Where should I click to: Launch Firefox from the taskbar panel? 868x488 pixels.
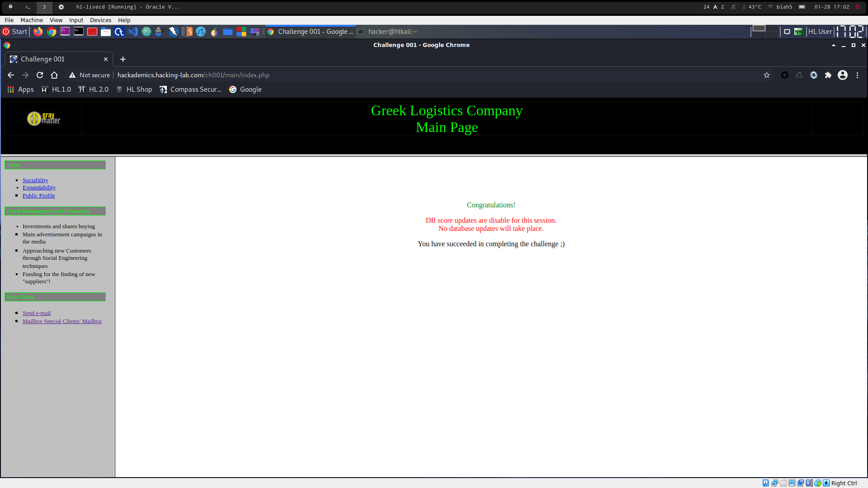[x=38, y=32]
